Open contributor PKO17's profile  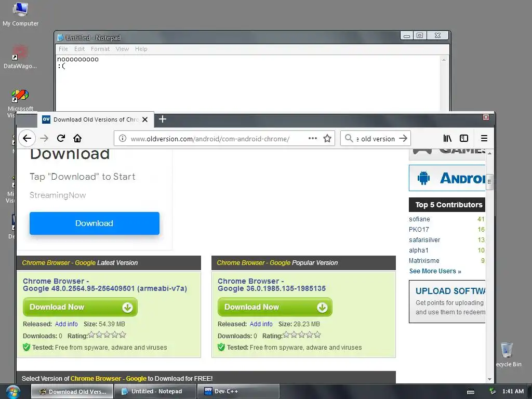point(419,229)
